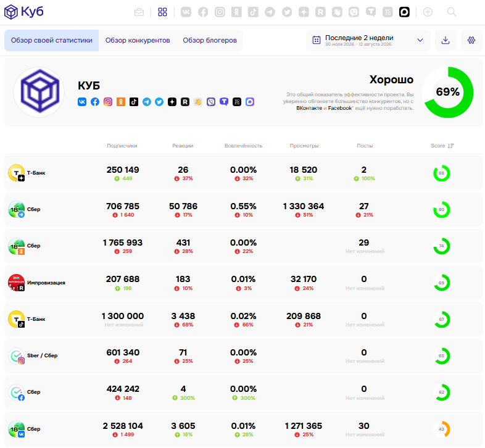Filter by Dzen star icon in the top bar
The width and height of the screenshot is (485, 448).
click(x=304, y=12)
